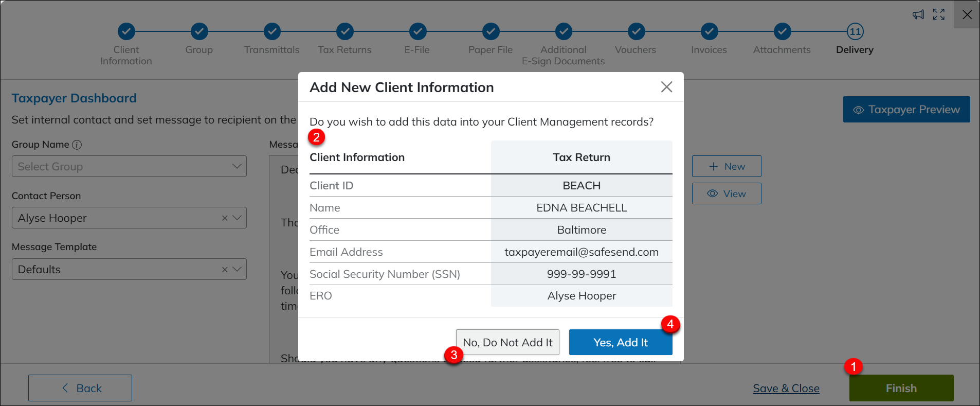This screenshot has height=406, width=980.
Task: Close the Add New Client Information dialog
Action: [666, 87]
